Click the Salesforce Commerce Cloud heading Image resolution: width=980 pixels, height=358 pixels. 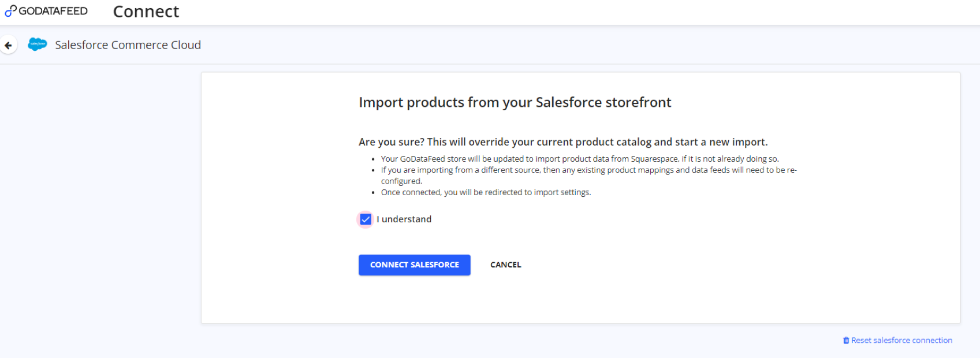(x=128, y=45)
